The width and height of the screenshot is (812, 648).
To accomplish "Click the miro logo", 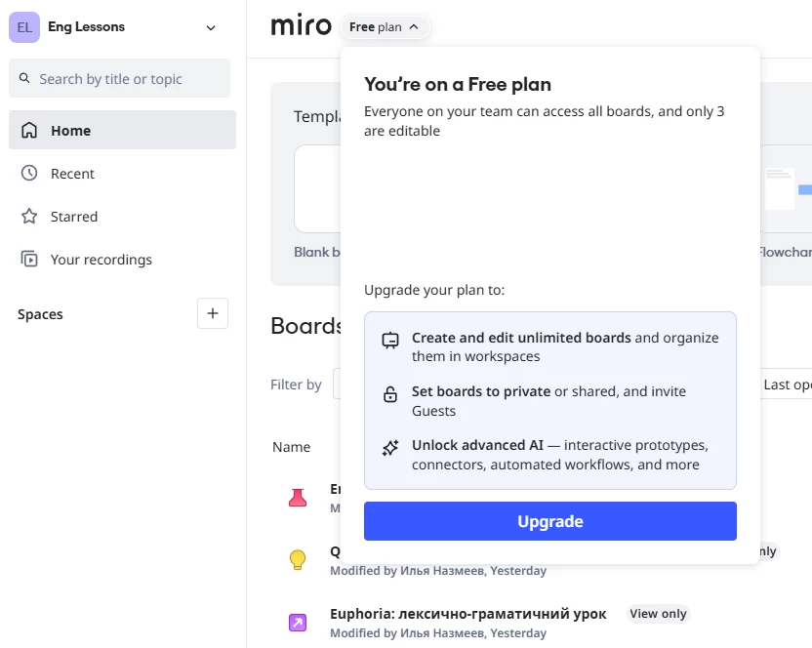I will click(301, 26).
